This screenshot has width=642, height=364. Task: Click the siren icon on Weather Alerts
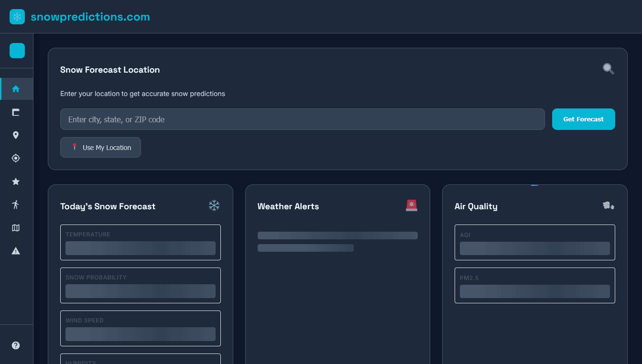(x=412, y=205)
